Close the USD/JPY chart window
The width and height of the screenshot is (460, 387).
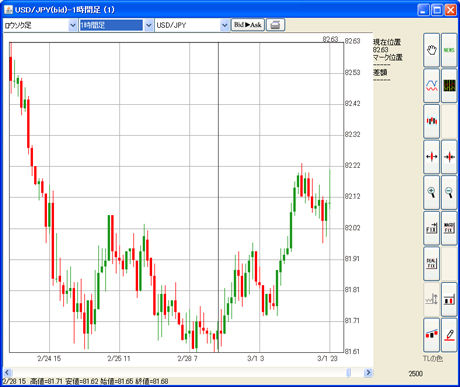click(451, 10)
